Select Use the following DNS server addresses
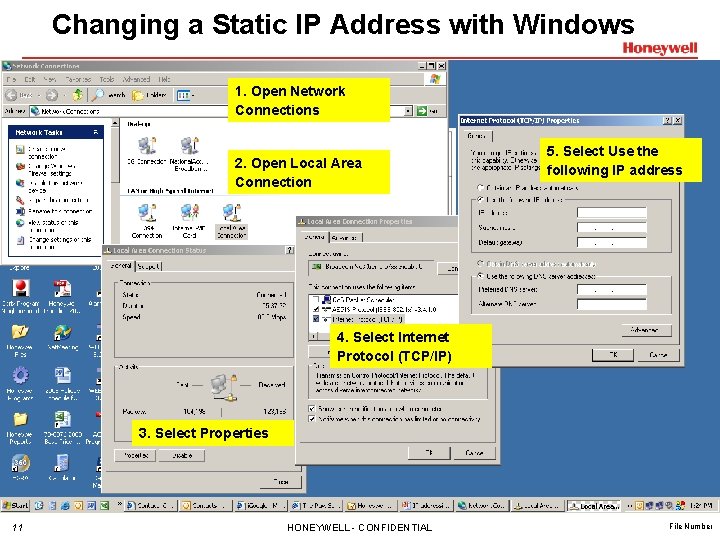The image size is (720, 540). 480,276
